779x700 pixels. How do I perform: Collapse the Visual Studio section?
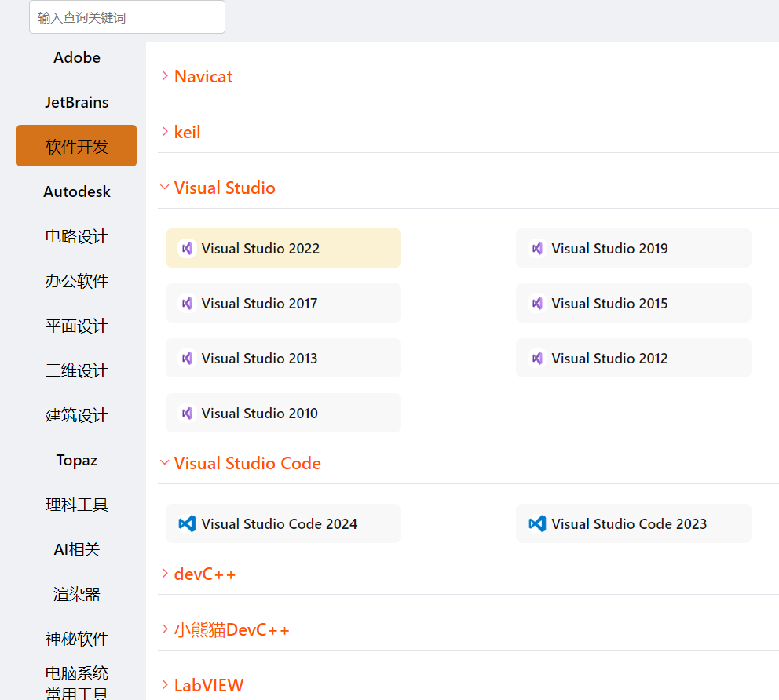(x=224, y=188)
